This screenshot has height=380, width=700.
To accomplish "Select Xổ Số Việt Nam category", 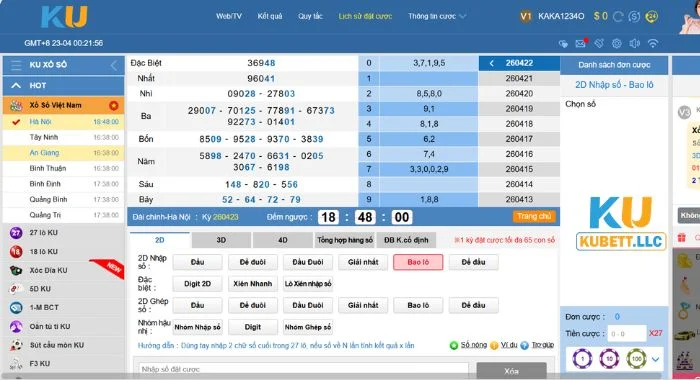I will (63, 105).
